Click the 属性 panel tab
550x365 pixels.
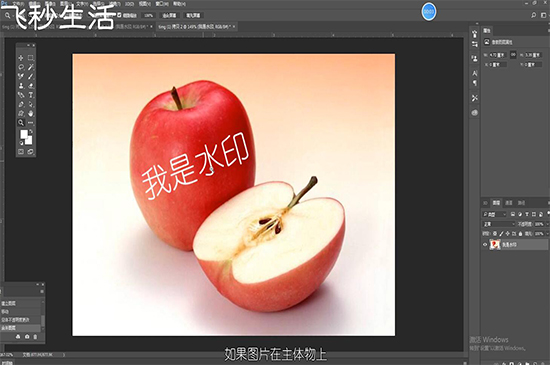tap(487, 31)
